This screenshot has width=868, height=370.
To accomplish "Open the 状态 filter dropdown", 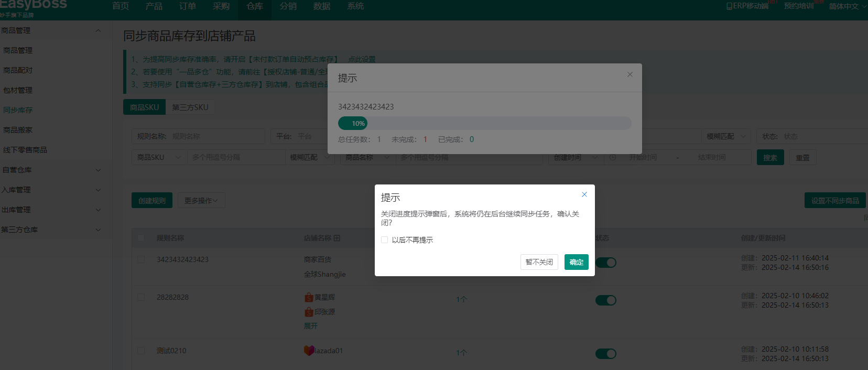I will click(x=812, y=136).
